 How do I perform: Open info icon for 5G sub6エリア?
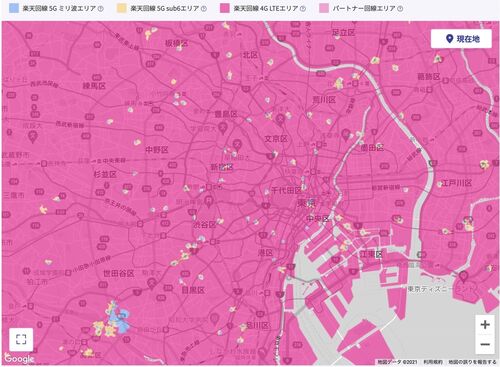pyautogui.click(x=203, y=9)
